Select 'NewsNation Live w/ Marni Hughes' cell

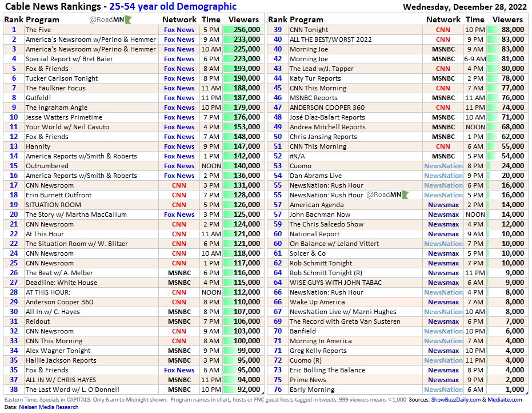tap(355, 312)
